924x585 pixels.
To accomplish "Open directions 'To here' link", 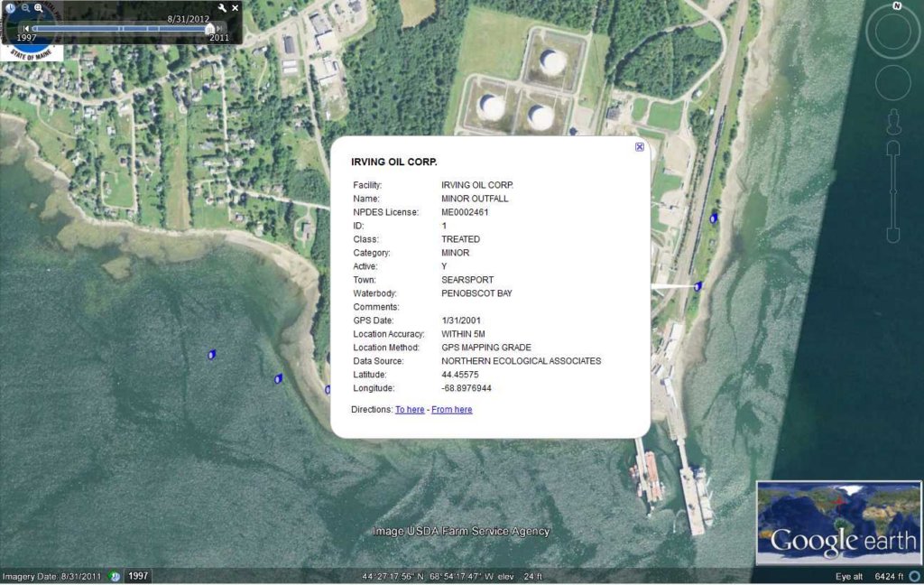I will pyautogui.click(x=410, y=409).
